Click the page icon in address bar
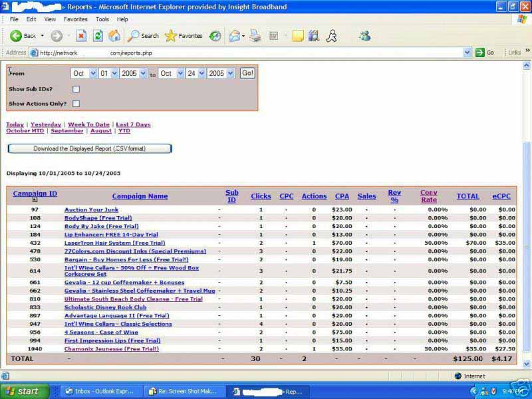Viewport: 532px width, 399px height. click(x=34, y=53)
